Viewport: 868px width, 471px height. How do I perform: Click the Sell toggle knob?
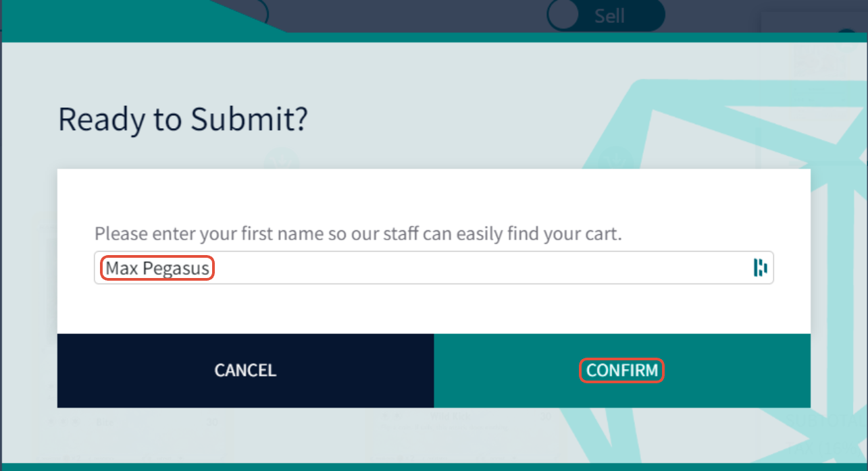[565, 15]
